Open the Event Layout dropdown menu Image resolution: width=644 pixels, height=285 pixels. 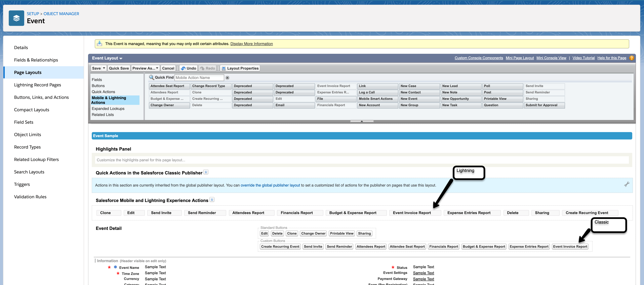pos(121,58)
